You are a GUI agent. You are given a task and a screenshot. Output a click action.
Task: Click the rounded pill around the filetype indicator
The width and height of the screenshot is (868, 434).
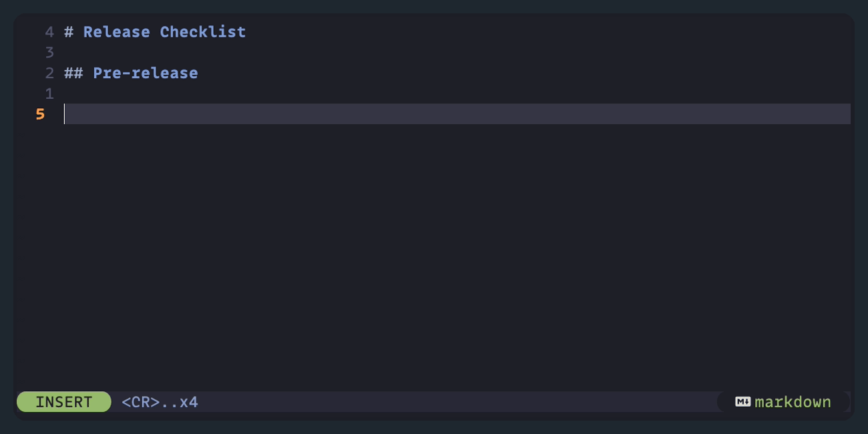tap(781, 401)
